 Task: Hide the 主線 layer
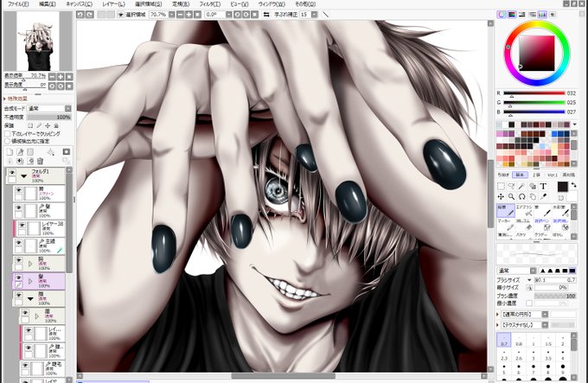coord(18,242)
